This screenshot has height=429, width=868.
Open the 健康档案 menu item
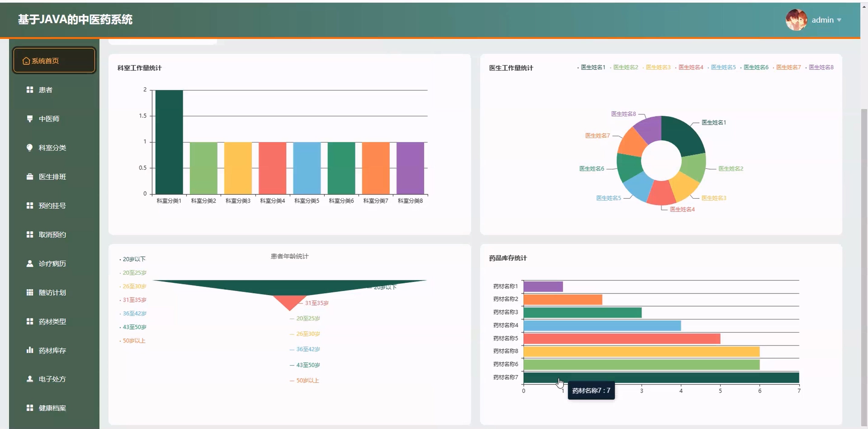[x=52, y=408]
